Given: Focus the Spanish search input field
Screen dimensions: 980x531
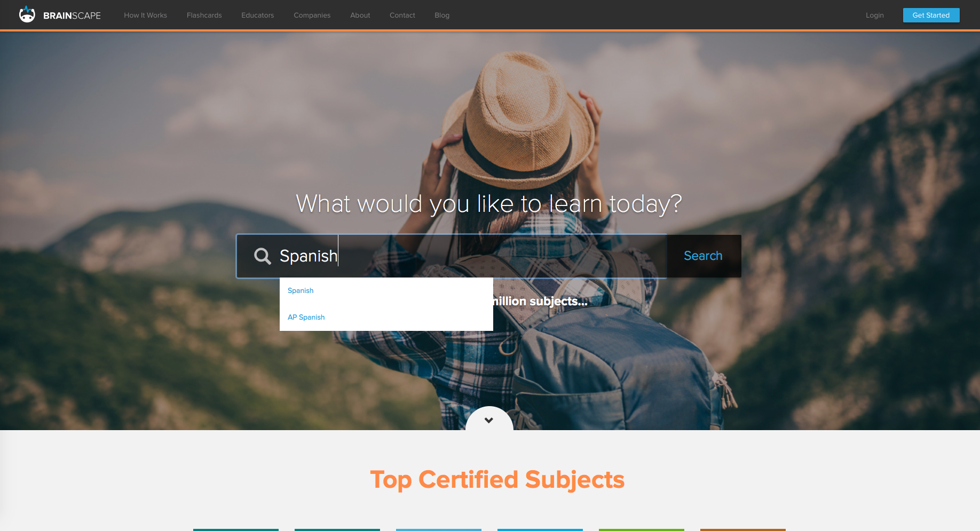Looking at the screenshot, I should coord(451,256).
